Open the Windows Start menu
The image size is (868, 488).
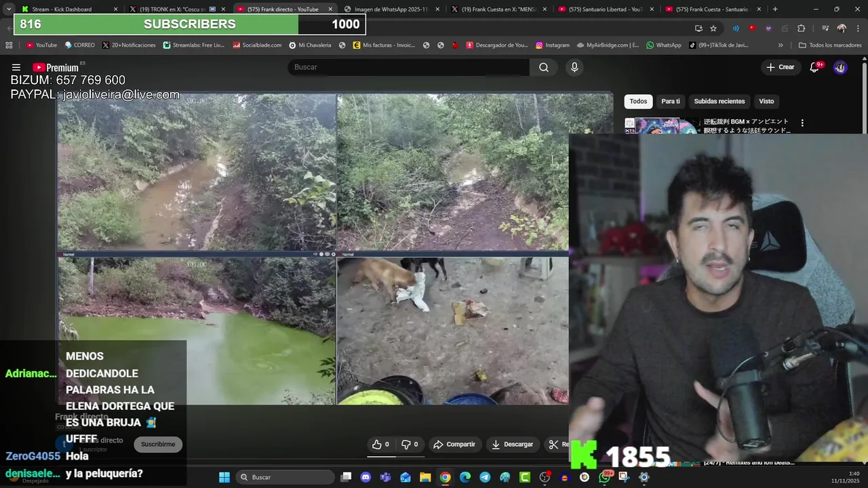click(x=224, y=477)
